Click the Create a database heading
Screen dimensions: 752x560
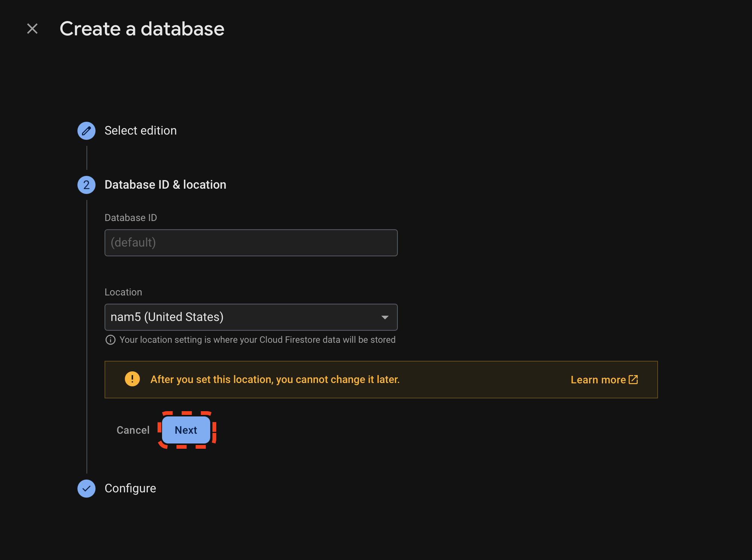(142, 29)
